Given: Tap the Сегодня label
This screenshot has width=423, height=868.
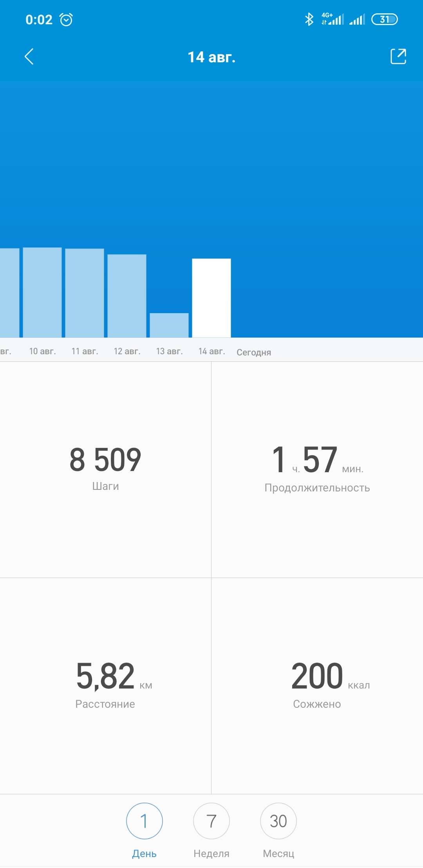Looking at the screenshot, I should click(254, 352).
